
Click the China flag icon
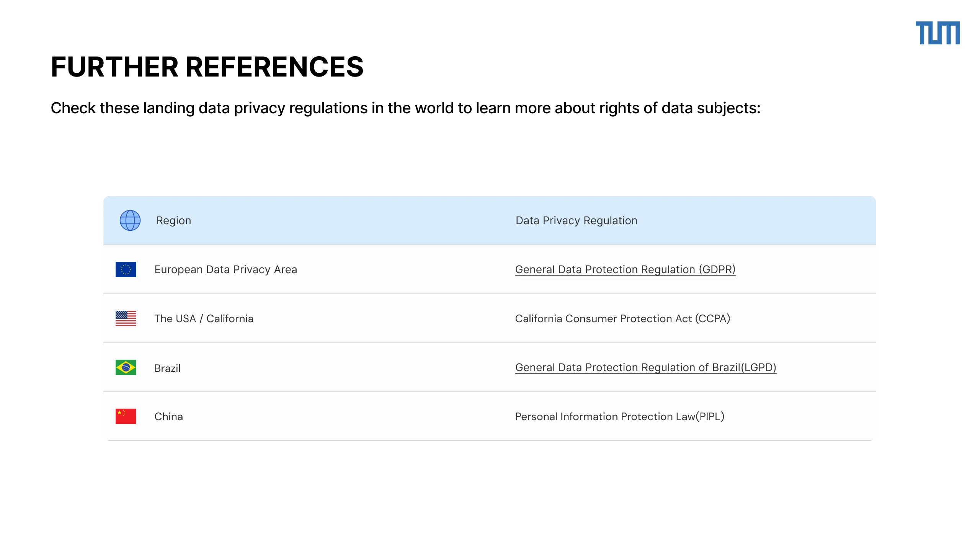point(126,416)
